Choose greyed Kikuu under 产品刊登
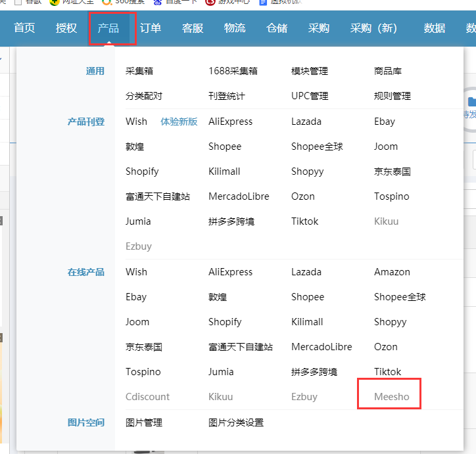 (x=386, y=221)
